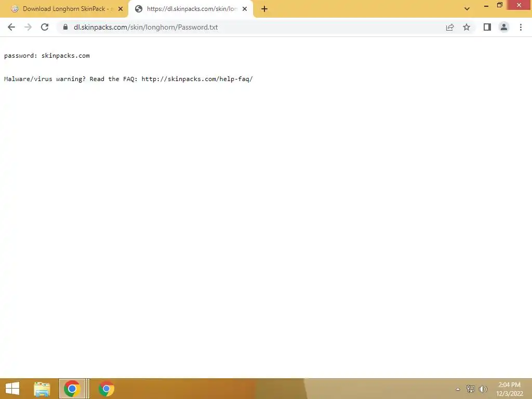532x399 pixels.
Task: Open File Explorer from taskbar
Action: click(42, 389)
